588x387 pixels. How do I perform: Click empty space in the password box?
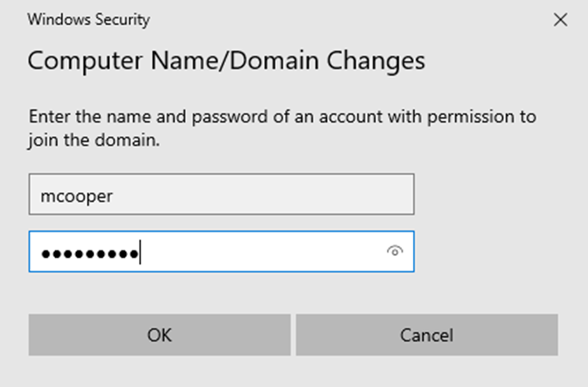tap(263, 251)
